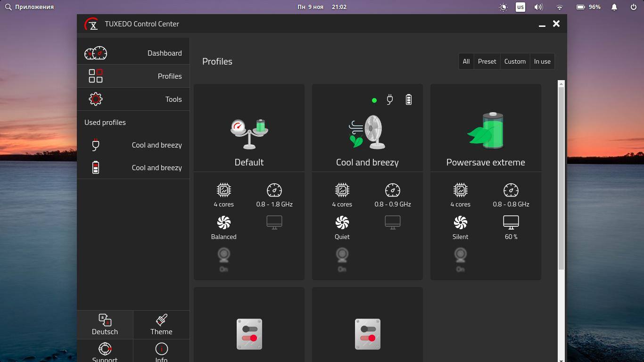Click the 0.8 - 0.9 GHz value
Screen dimensions: 644x362
pos(393,204)
